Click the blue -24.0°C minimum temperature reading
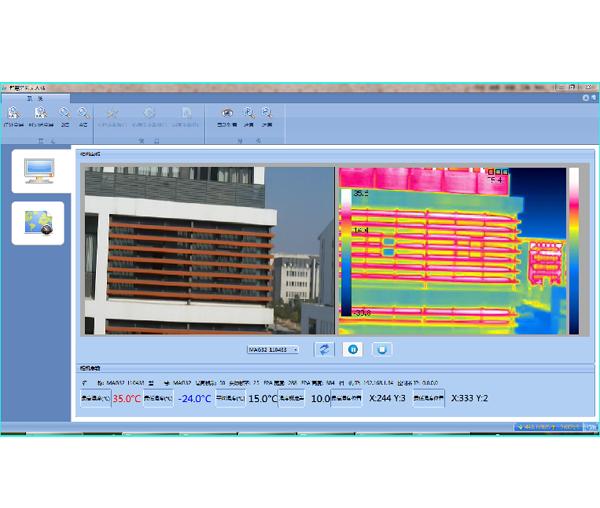This screenshot has width=600, height=508. pos(194,399)
